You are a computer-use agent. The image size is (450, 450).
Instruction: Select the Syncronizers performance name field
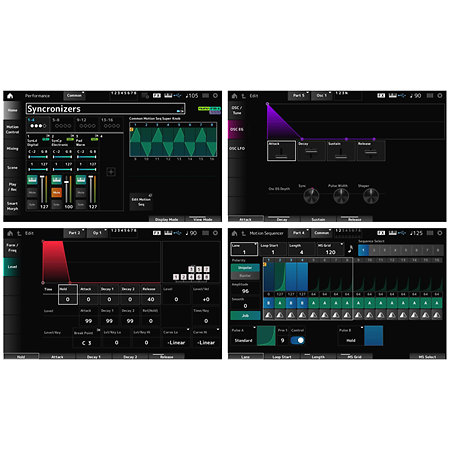click(x=105, y=109)
